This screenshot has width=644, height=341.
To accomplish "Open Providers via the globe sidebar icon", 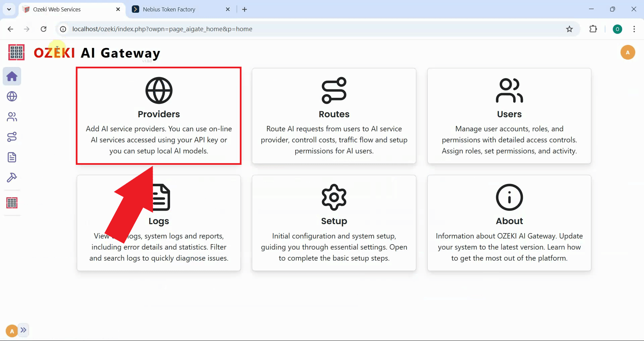I will coord(12,96).
